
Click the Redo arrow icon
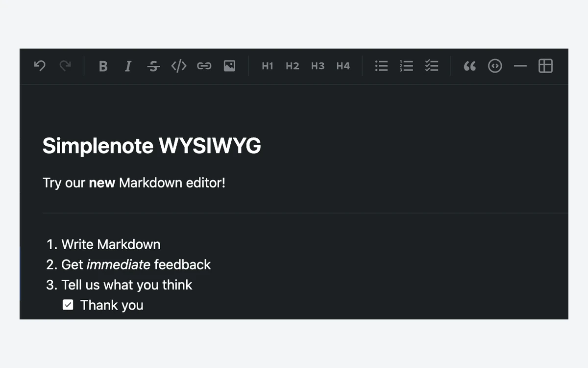[x=65, y=66]
